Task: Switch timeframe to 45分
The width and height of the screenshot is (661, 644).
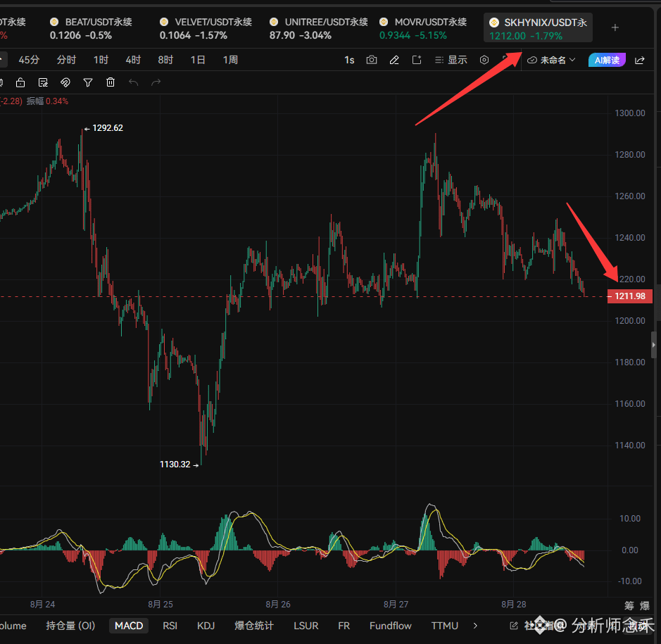Action: click(x=29, y=60)
